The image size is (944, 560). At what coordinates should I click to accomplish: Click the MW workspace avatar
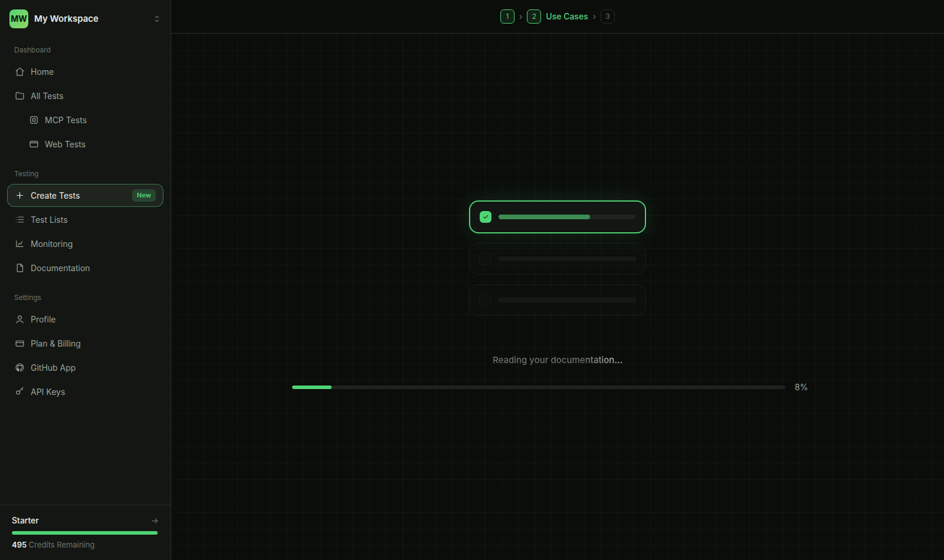pos(19,19)
